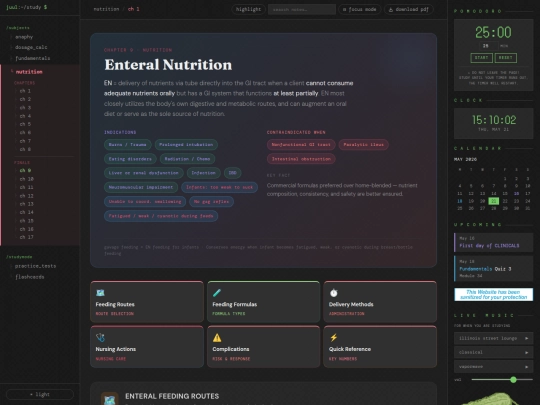Open the Quick Reference lightning icon

point(333,338)
